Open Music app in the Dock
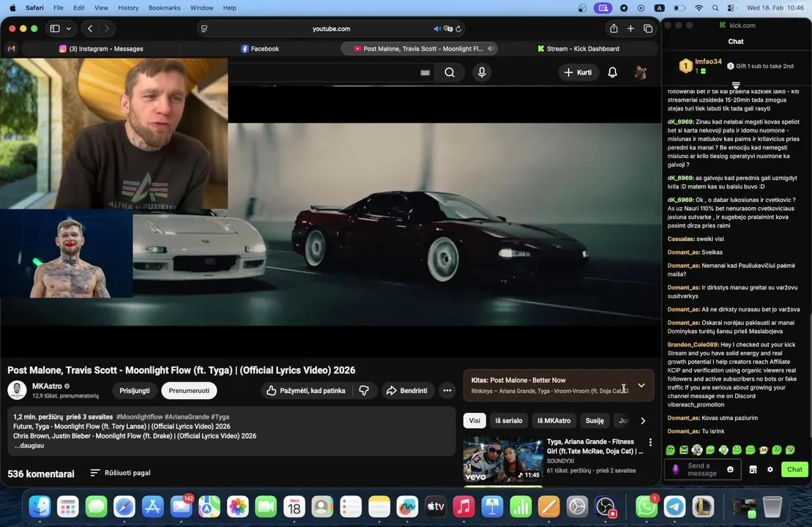812x527 pixels. 463,507
